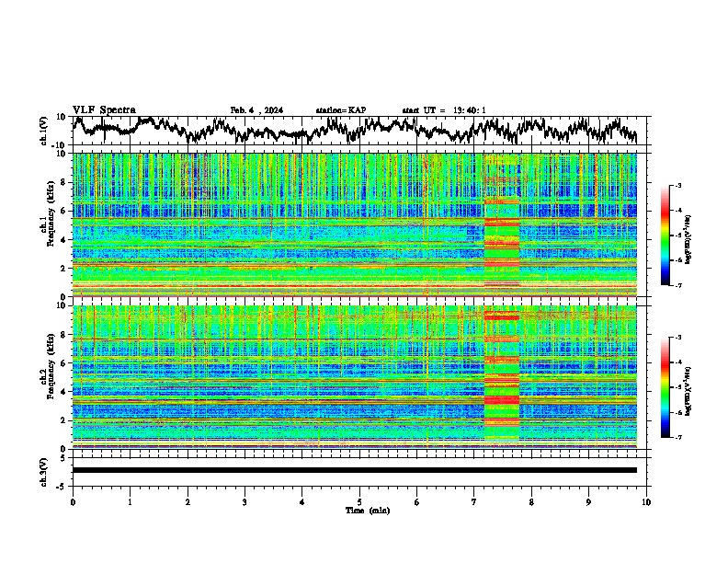Click time axis tick label "3"
Screen dimensions: 728x563
pos(245,502)
